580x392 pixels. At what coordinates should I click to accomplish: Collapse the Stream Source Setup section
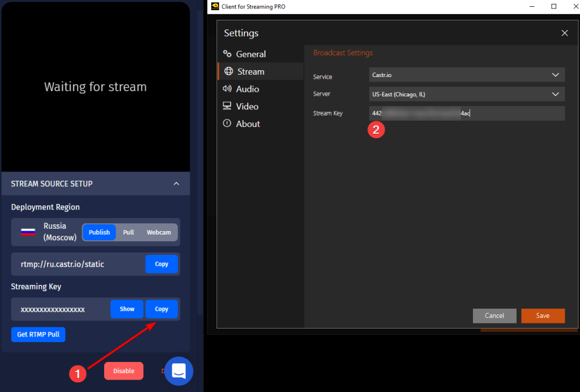pos(176,184)
